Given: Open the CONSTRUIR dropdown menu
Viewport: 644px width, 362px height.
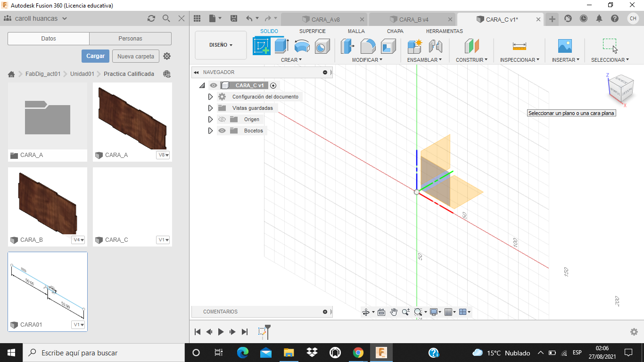Looking at the screenshot, I should point(471,60).
